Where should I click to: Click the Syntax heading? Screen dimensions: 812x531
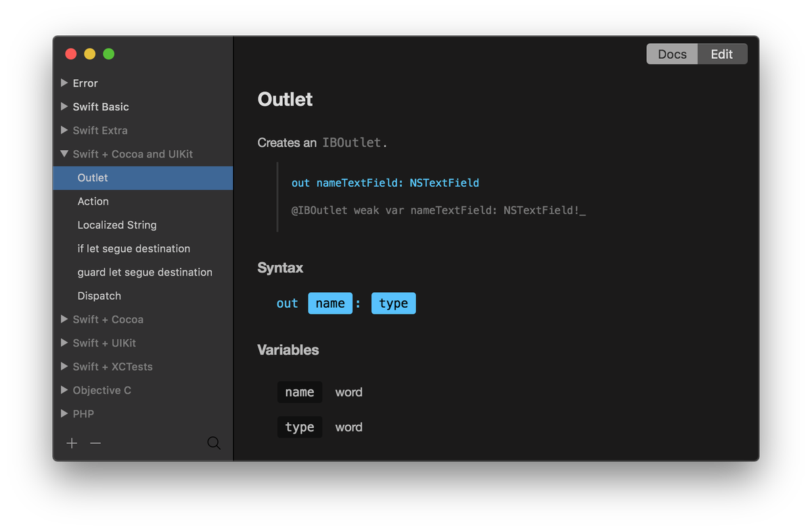click(x=280, y=268)
